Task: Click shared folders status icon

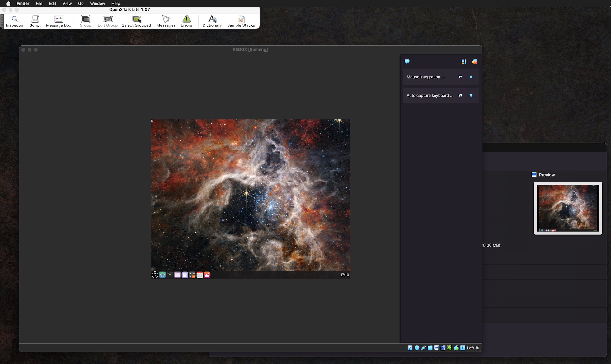Action: (430, 348)
